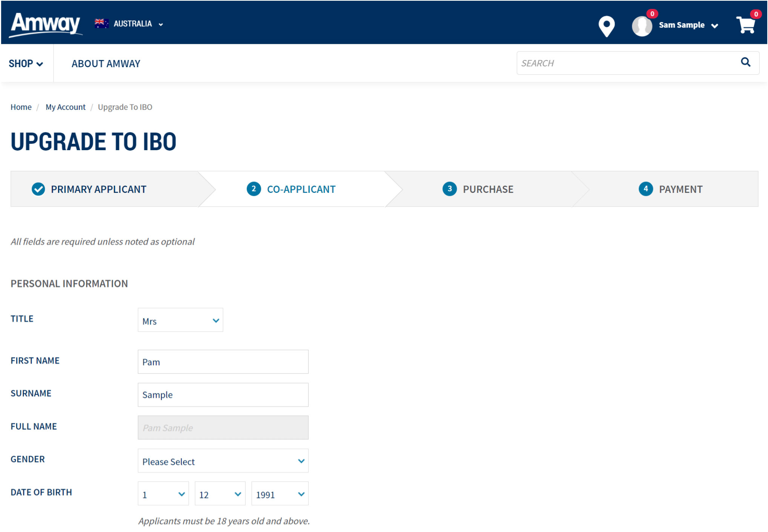Select the Co-Applicant step
This screenshot has width=768, height=532.
pos(301,189)
